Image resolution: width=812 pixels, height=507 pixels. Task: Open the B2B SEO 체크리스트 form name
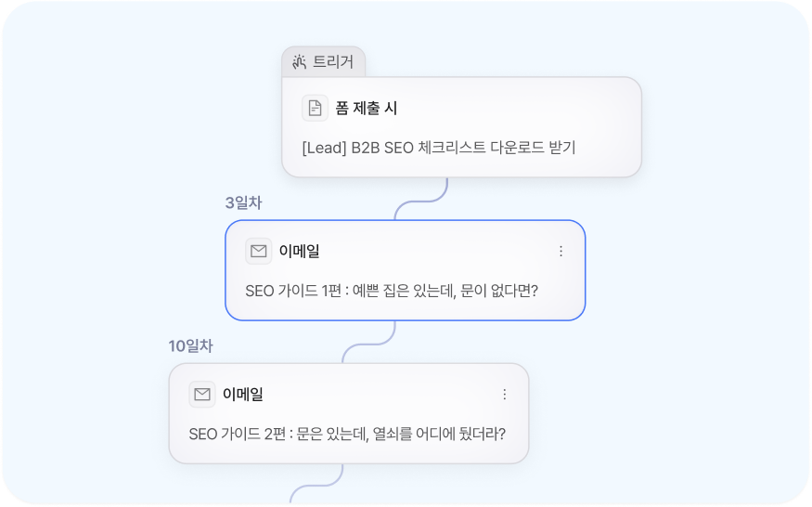pyautogui.click(x=439, y=148)
